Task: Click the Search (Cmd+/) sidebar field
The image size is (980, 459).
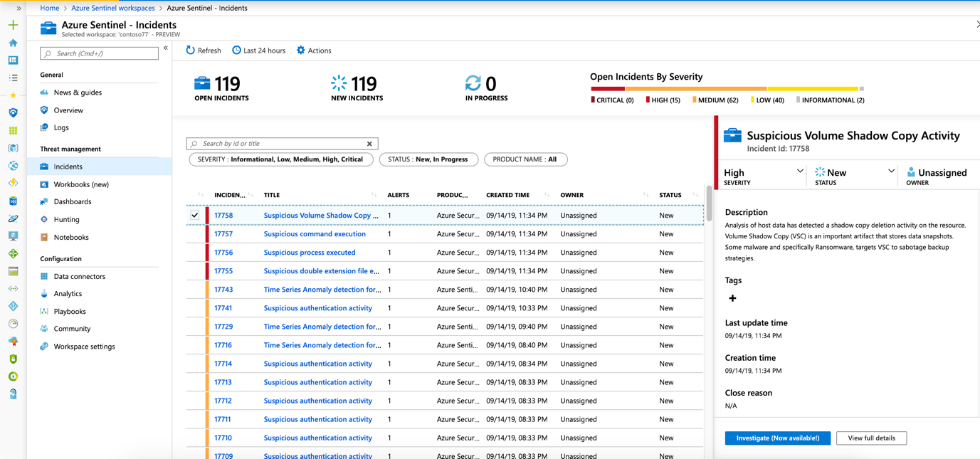Action: [x=100, y=53]
